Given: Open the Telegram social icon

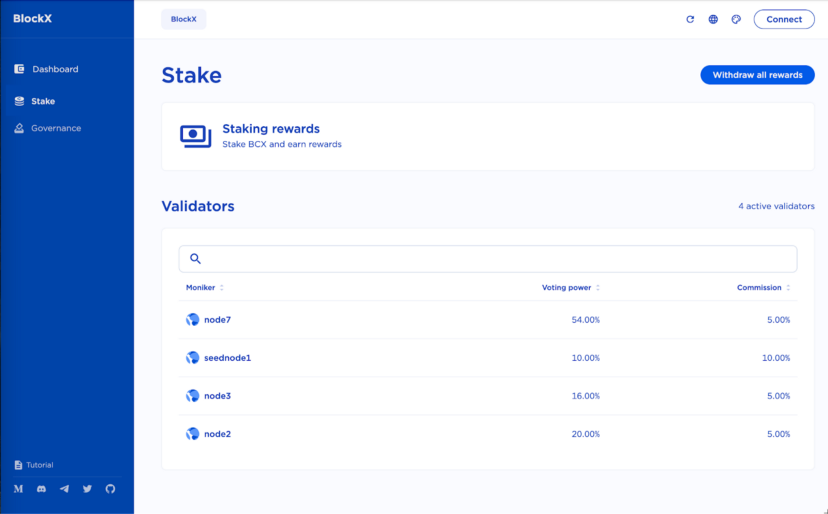Looking at the screenshot, I should pos(64,489).
